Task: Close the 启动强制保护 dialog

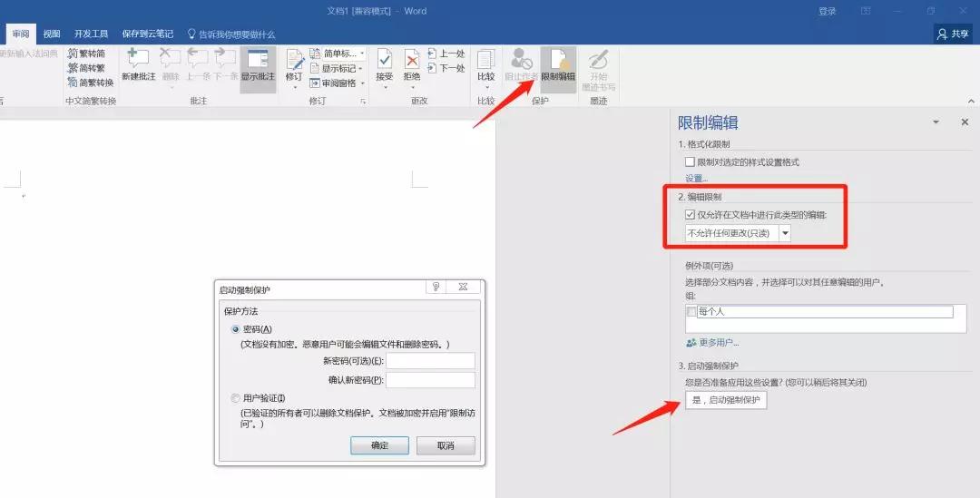Action: point(463,287)
